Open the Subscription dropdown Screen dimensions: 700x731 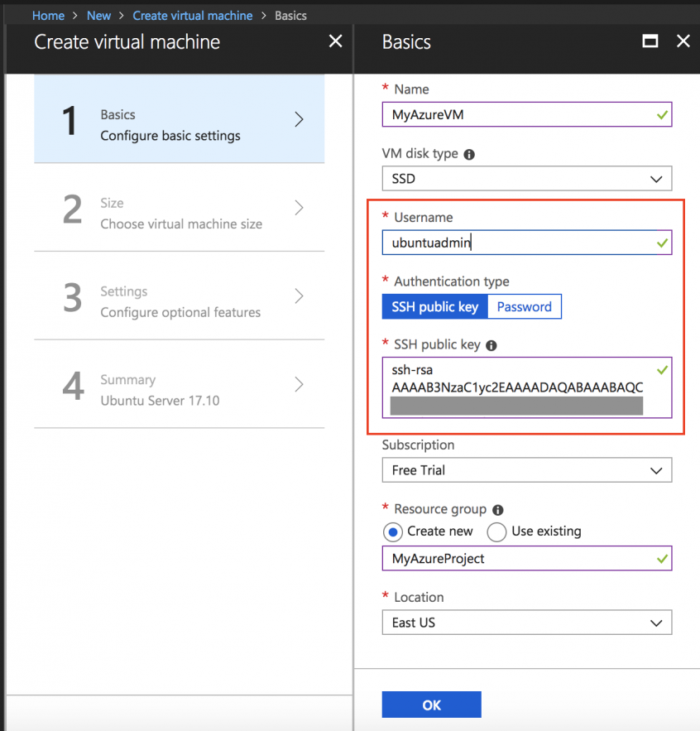click(526, 470)
